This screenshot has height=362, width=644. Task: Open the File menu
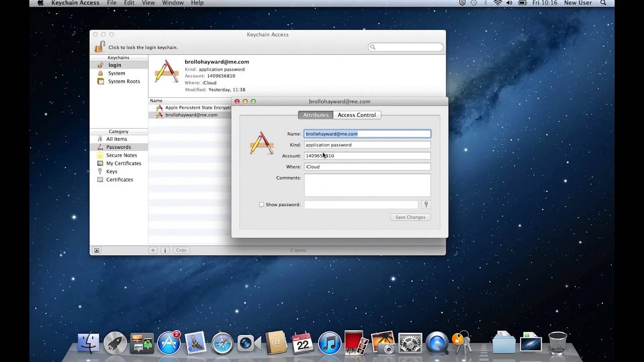(x=112, y=3)
